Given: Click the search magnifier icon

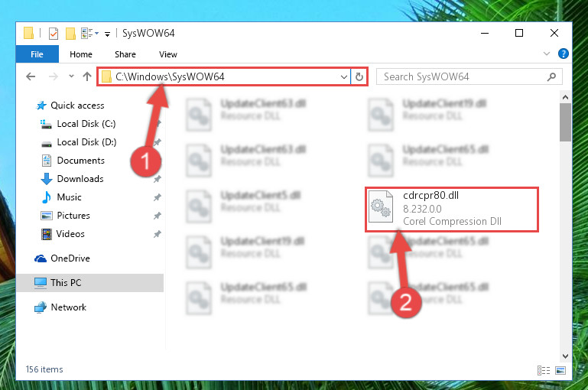Looking at the screenshot, I should (x=551, y=77).
